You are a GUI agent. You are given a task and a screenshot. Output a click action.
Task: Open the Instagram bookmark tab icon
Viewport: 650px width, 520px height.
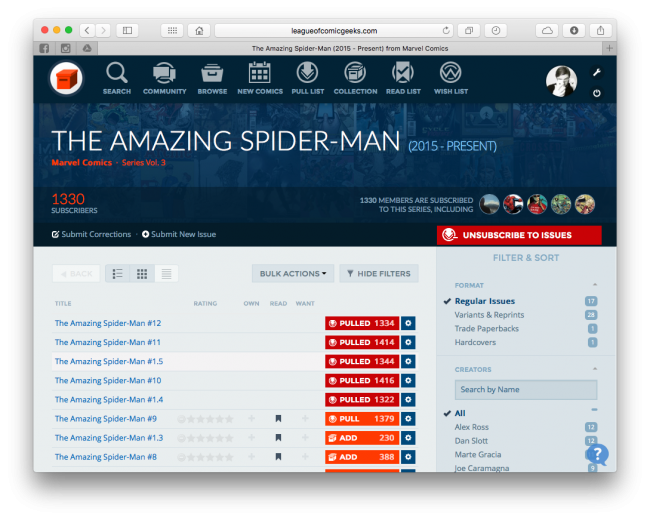click(x=65, y=49)
